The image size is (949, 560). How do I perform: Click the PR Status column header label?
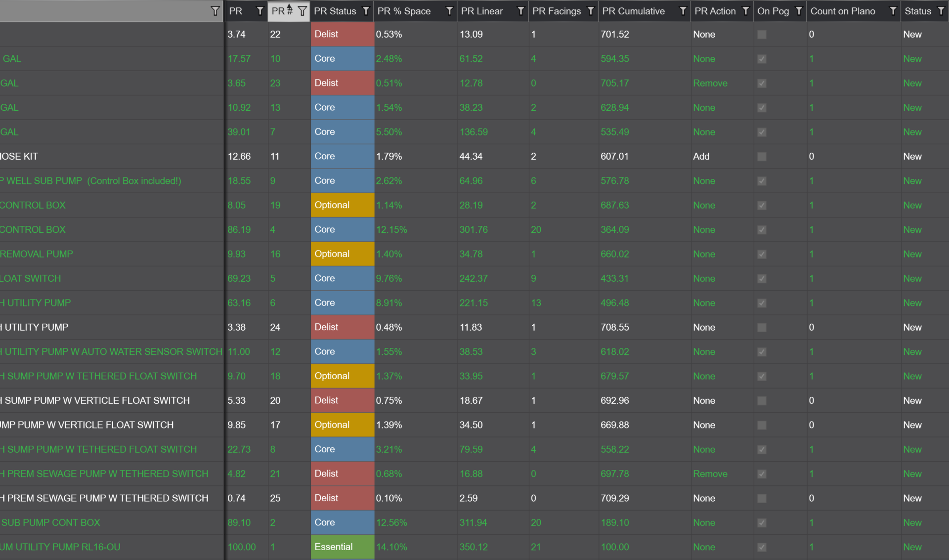tap(335, 11)
